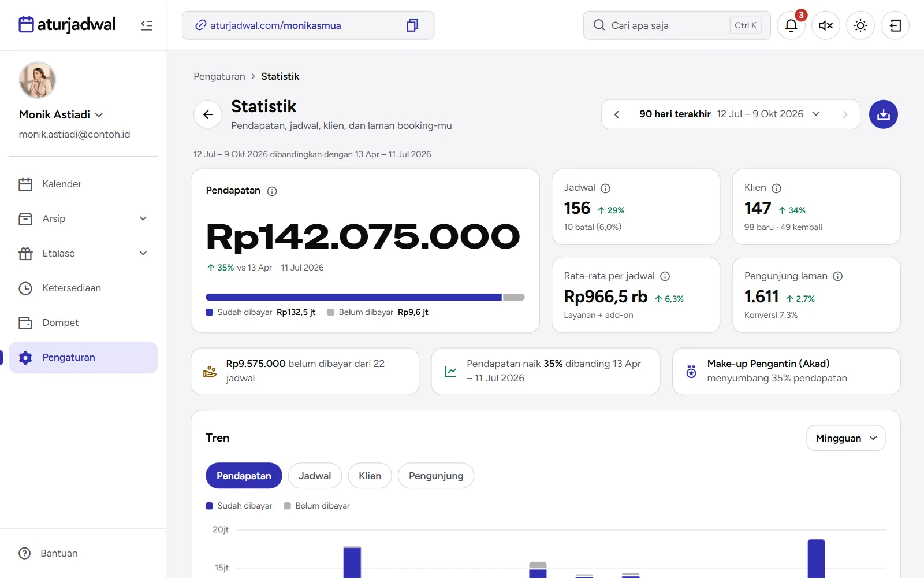Download the statistics report

click(884, 114)
